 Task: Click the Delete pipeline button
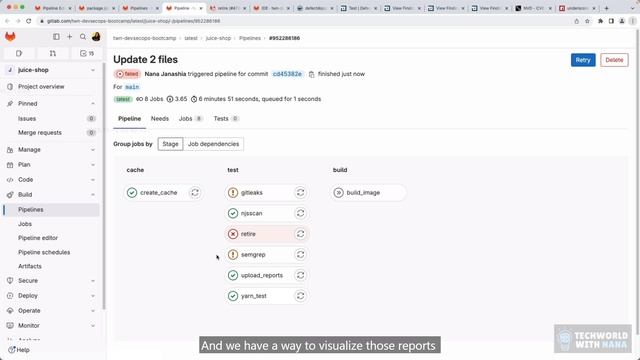point(614,60)
